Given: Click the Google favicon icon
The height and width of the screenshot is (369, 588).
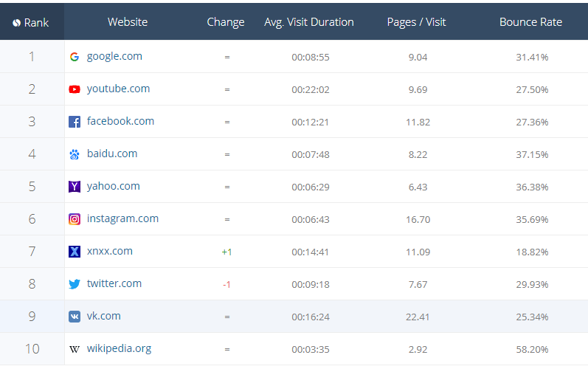Looking at the screenshot, I should [x=75, y=57].
